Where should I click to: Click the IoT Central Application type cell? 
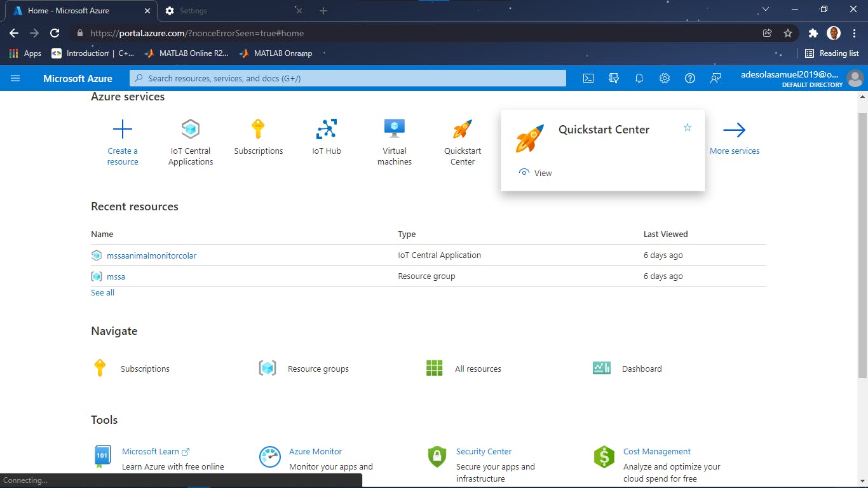coord(439,255)
